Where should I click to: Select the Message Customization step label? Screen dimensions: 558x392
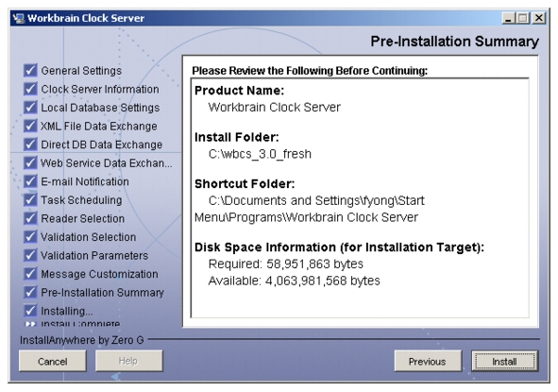click(x=99, y=274)
